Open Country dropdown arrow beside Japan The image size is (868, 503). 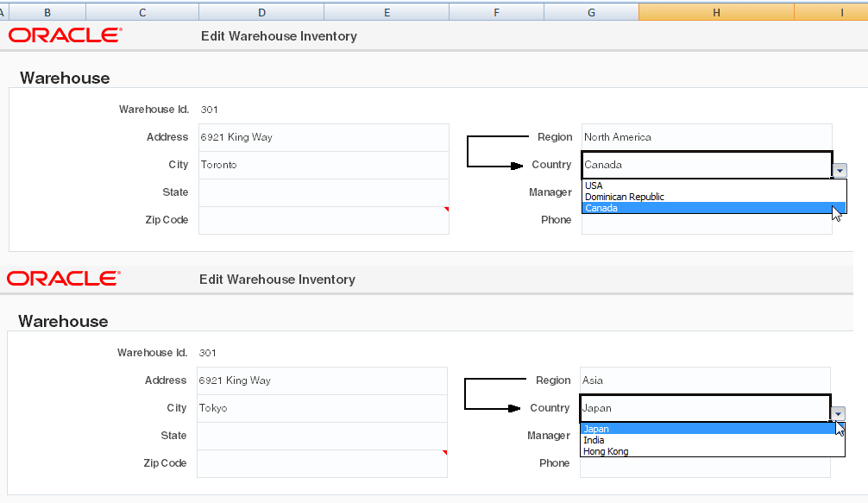click(x=838, y=413)
